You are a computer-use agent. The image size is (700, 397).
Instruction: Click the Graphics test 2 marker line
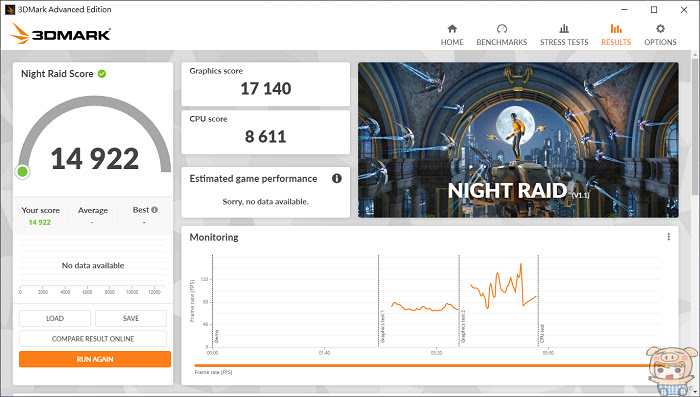(459, 301)
